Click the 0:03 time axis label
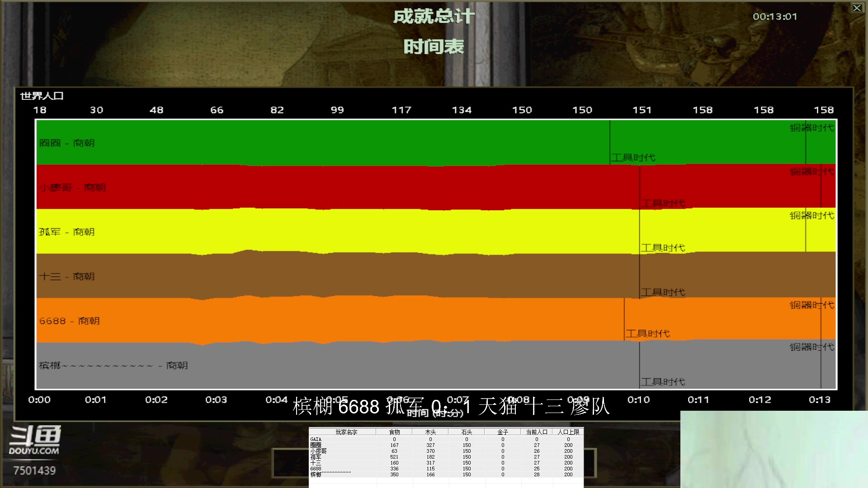This screenshot has height=488, width=868. [x=216, y=400]
